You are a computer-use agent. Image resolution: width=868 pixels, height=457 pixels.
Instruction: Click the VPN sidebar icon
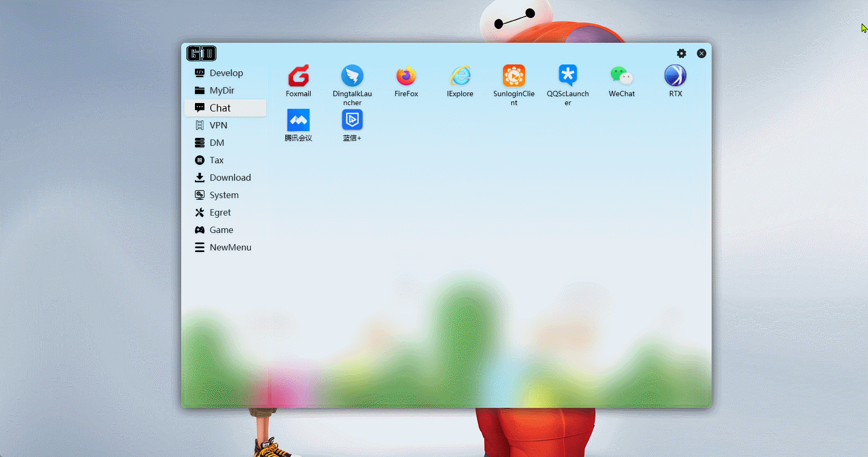pyautogui.click(x=200, y=125)
